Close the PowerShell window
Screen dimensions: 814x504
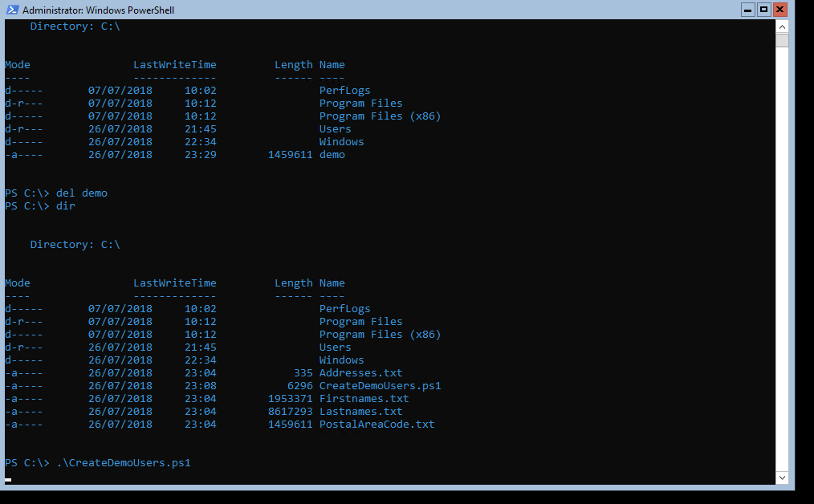pos(779,10)
